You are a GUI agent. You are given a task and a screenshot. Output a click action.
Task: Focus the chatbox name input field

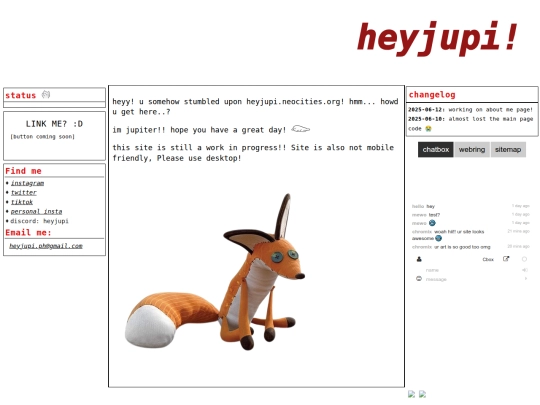(472, 270)
